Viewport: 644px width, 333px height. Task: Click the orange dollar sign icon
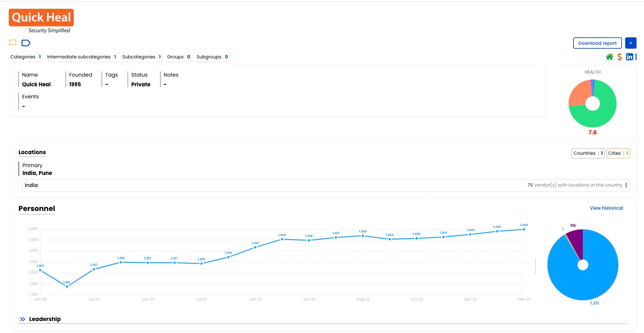pos(620,57)
